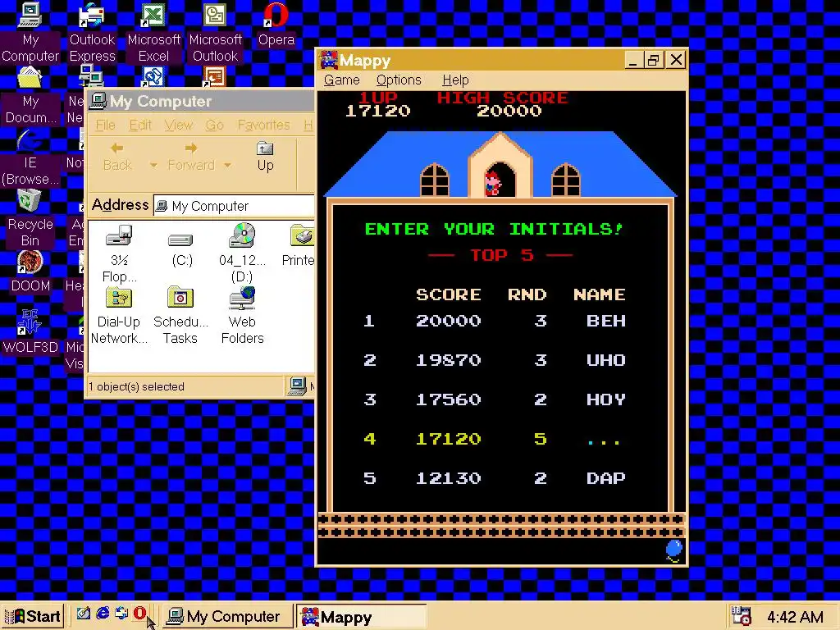Viewport: 840px width, 630px height.
Task: Click score 17560 in the table
Action: (449, 399)
